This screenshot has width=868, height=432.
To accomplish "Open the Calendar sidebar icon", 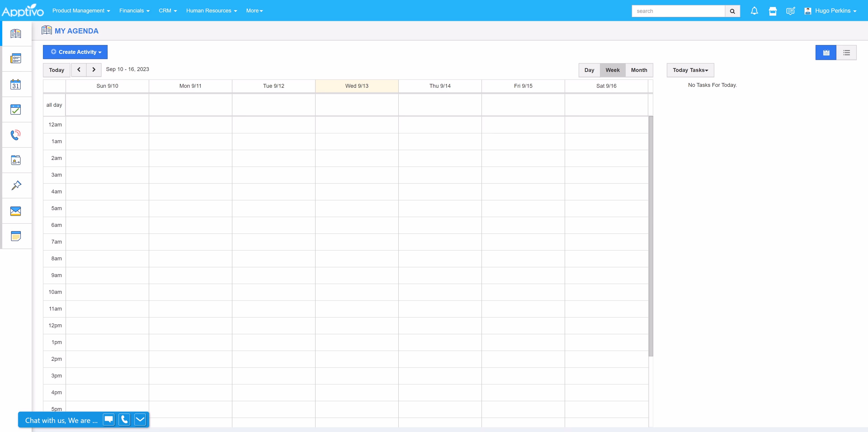I will [16, 84].
